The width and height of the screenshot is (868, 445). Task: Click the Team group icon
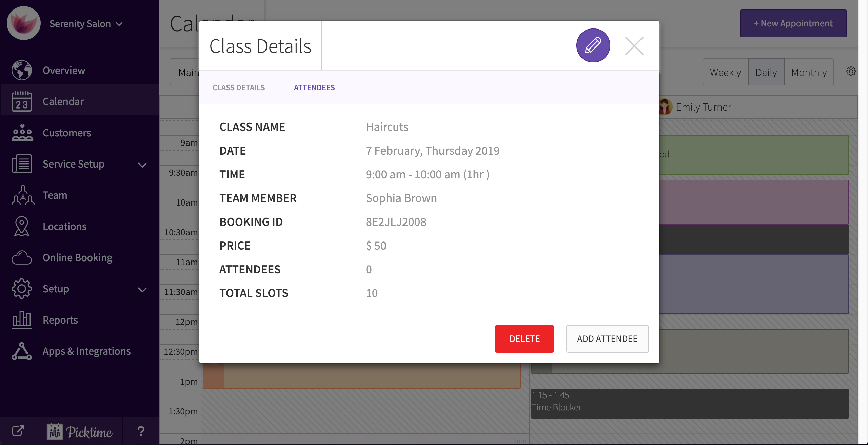(x=22, y=195)
